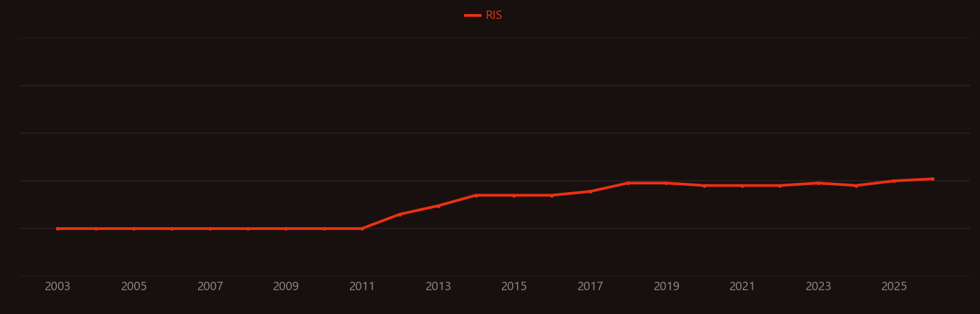Click the 2015 x-axis label
Viewport: 980px width, 314px height.
coord(514,287)
